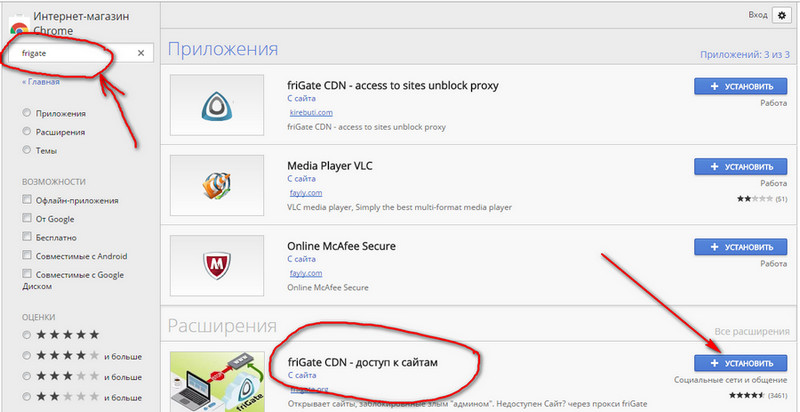Image resolution: width=800 pixels, height=412 pixels.
Task: Check the Бесплатно filter
Action: click(27, 237)
